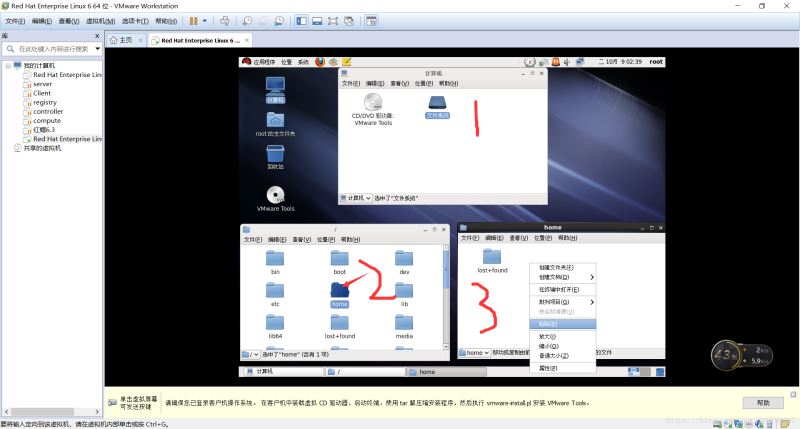This screenshot has width=800, height=429.
Task: Click the root user label in guest panel
Action: click(x=656, y=62)
